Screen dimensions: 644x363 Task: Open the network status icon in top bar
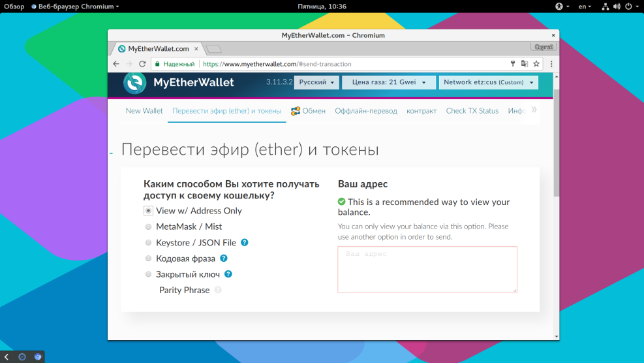click(606, 6)
